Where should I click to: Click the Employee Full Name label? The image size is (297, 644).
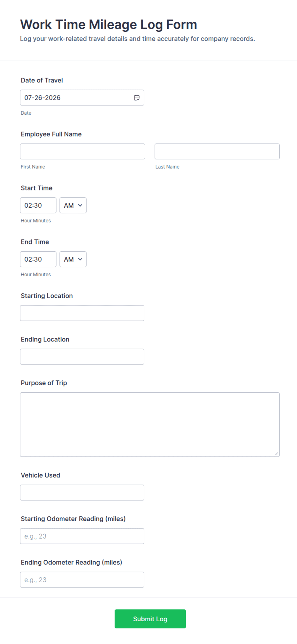coord(51,134)
